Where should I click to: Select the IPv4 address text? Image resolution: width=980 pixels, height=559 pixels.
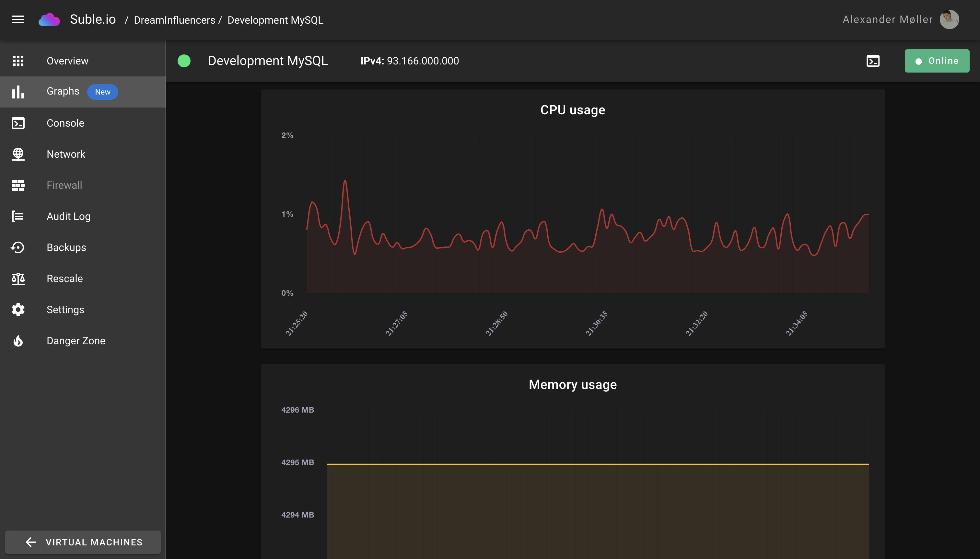(423, 61)
